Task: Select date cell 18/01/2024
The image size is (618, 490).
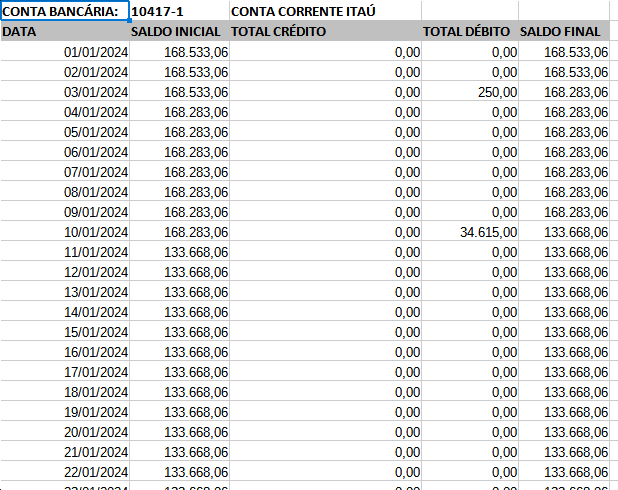Action: (x=65, y=392)
